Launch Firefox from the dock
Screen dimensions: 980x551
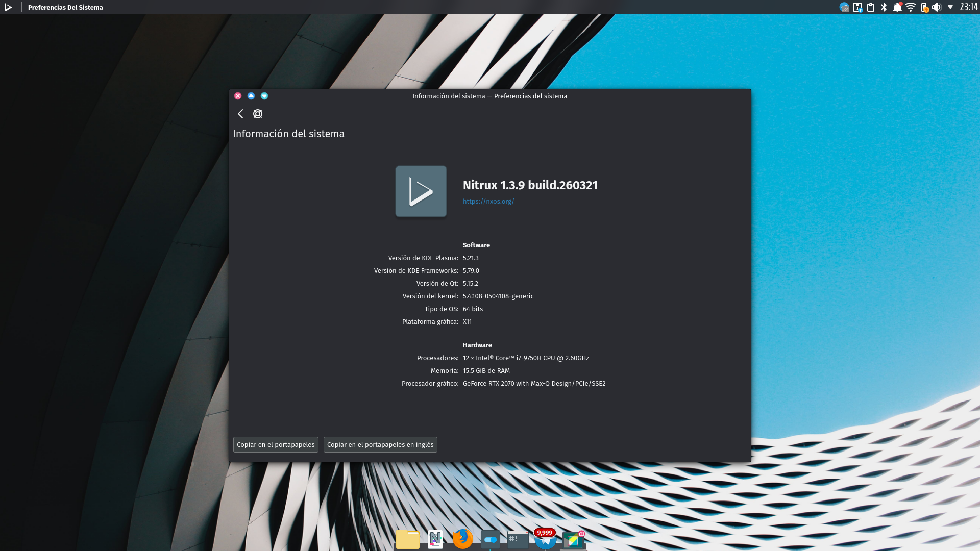[463, 539]
